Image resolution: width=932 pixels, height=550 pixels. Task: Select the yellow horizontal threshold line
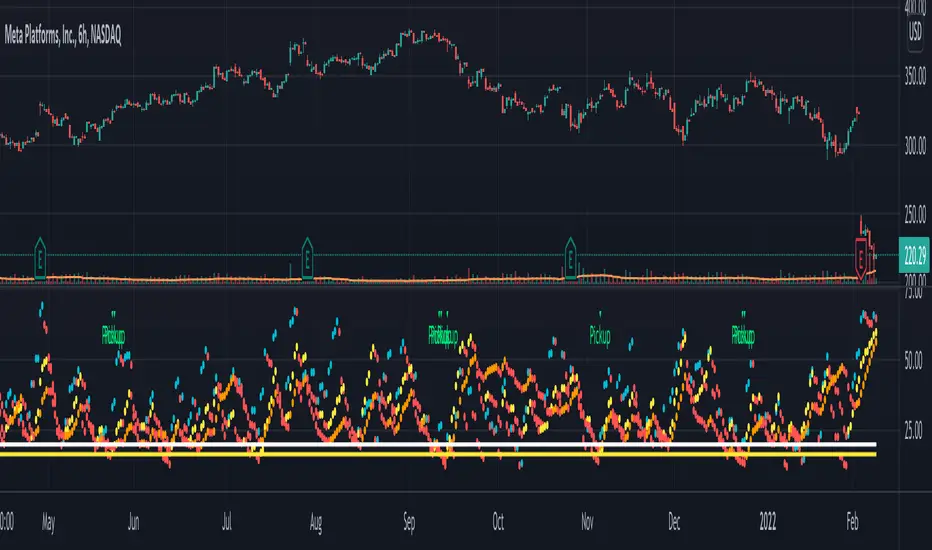[x=438, y=455]
